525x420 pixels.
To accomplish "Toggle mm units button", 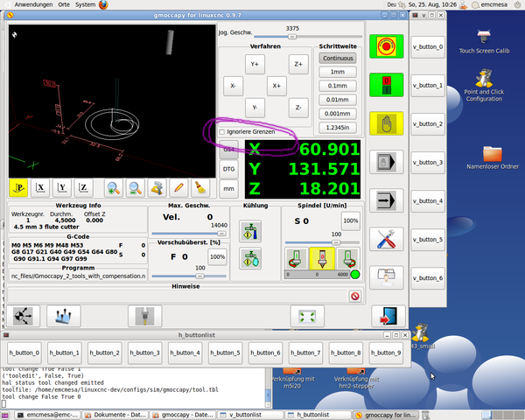I will (228, 189).
